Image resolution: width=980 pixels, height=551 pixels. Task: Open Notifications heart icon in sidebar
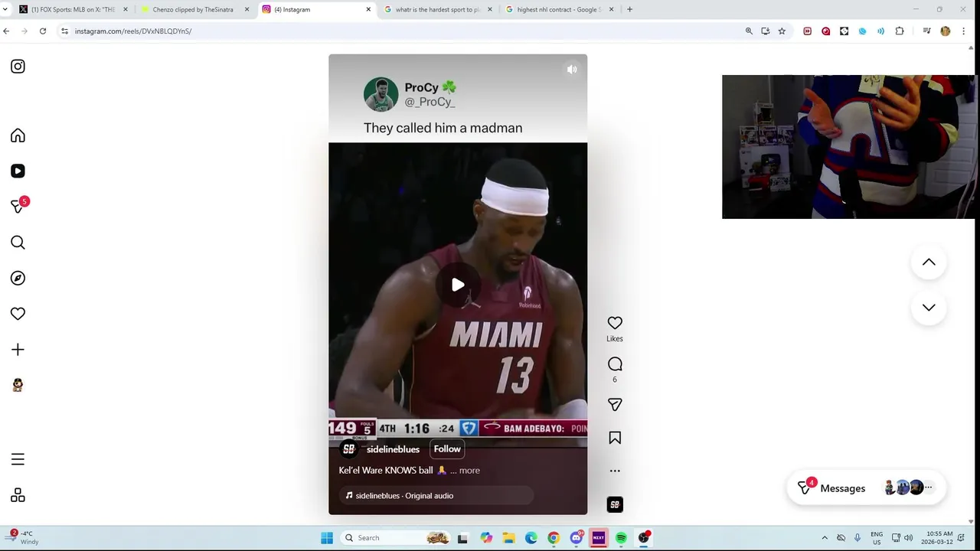click(x=18, y=314)
